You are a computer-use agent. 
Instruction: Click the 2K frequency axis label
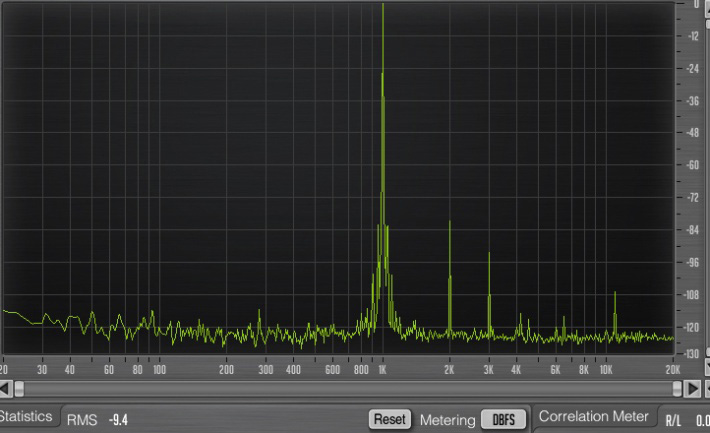(449, 370)
